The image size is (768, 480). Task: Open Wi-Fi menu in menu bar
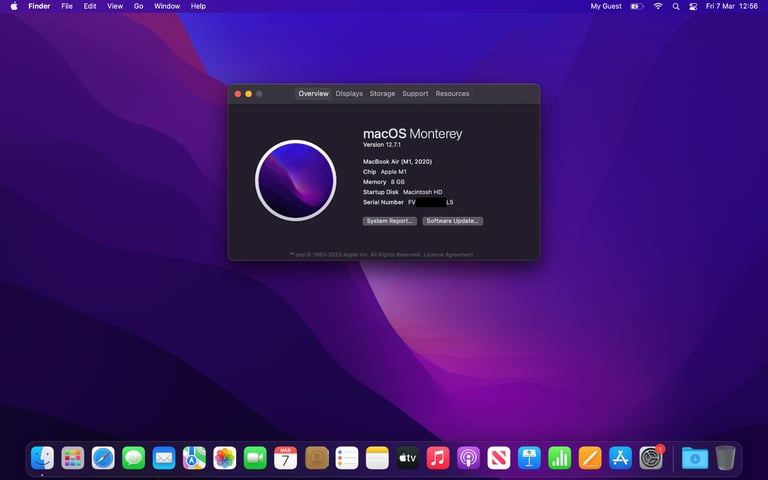click(x=658, y=6)
